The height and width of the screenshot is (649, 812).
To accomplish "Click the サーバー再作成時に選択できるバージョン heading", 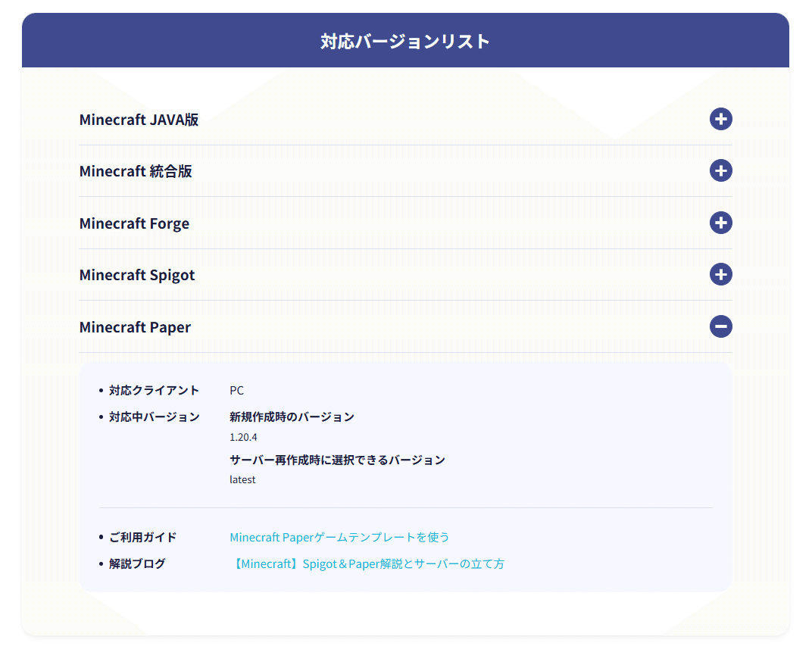I will coord(338,460).
